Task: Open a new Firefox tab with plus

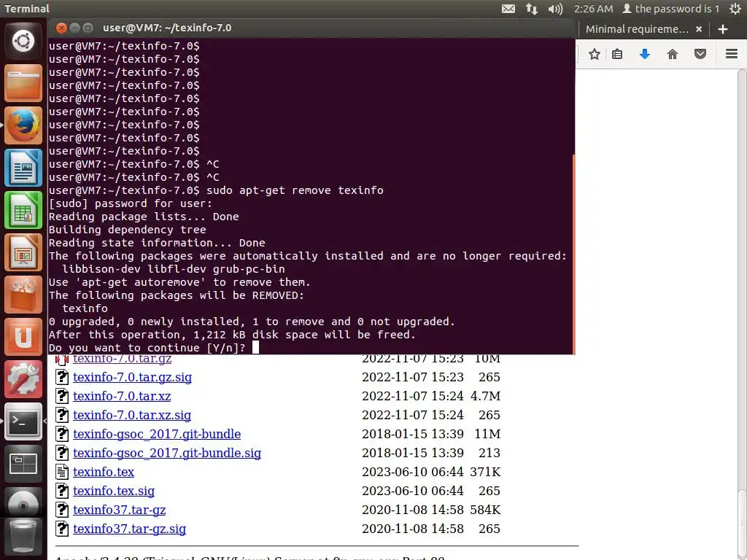Action: point(723,29)
